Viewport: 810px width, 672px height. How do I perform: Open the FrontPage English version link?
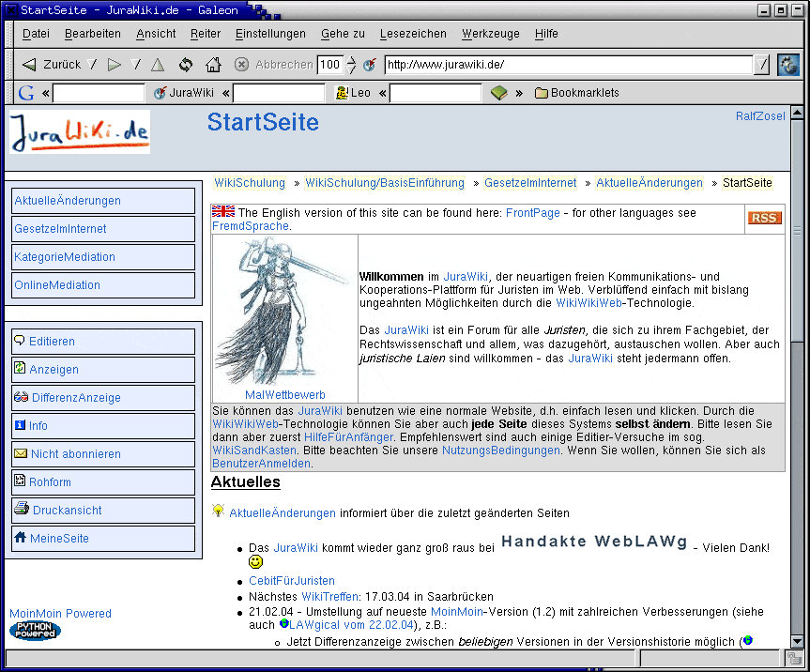(x=532, y=213)
